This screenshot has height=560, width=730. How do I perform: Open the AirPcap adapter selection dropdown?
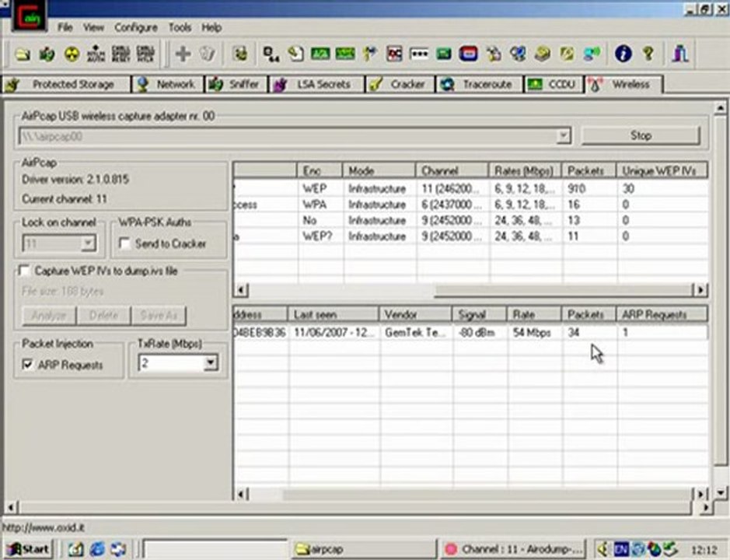tap(564, 136)
